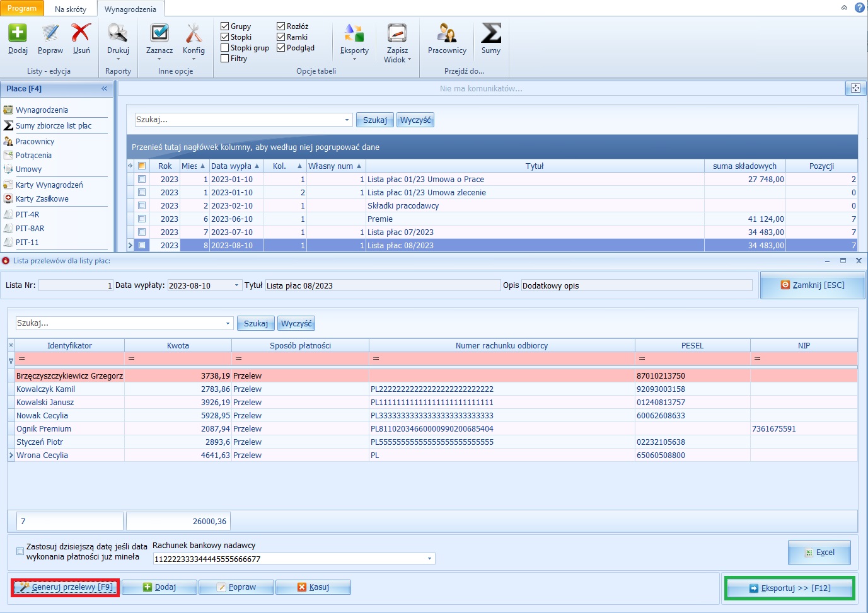
Task: Click Zamknij [ESC] button
Action: point(813,285)
